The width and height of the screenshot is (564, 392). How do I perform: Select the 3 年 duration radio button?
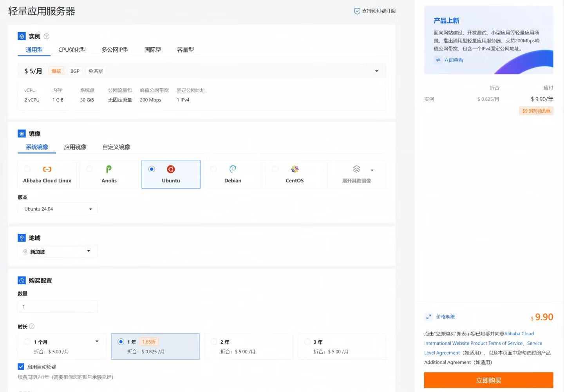click(307, 342)
